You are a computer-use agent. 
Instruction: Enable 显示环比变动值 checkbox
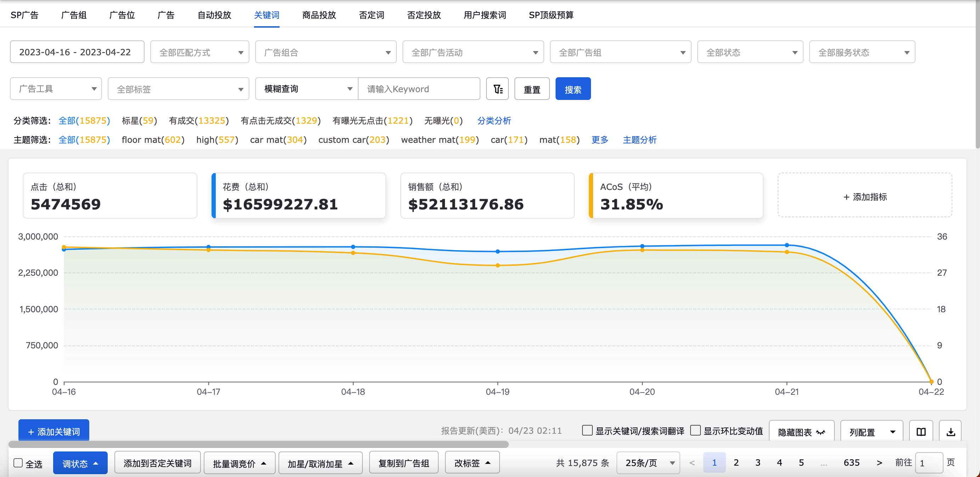click(x=695, y=431)
